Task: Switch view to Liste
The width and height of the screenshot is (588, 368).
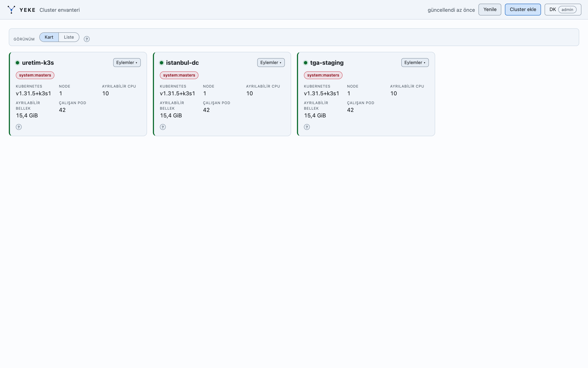Action: pos(69,37)
